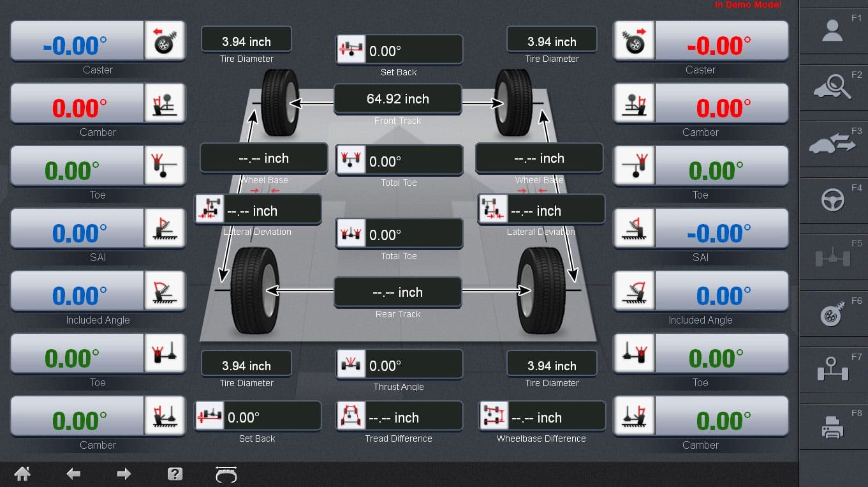Click the left front Caster icon
This screenshot has height=487, width=868.
(x=165, y=41)
